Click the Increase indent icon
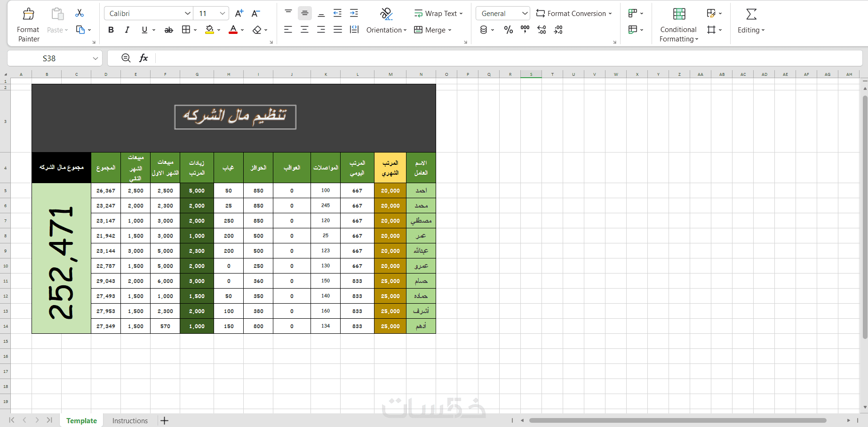The width and height of the screenshot is (868, 427). point(354,13)
